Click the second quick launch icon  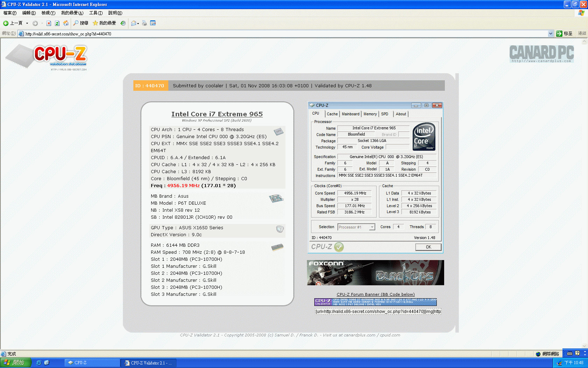point(47,363)
